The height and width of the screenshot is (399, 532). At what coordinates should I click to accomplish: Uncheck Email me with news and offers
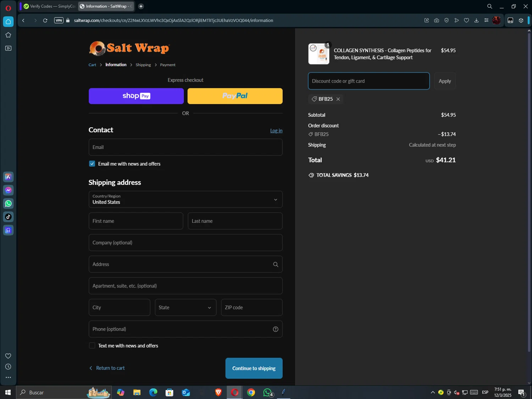pyautogui.click(x=92, y=164)
